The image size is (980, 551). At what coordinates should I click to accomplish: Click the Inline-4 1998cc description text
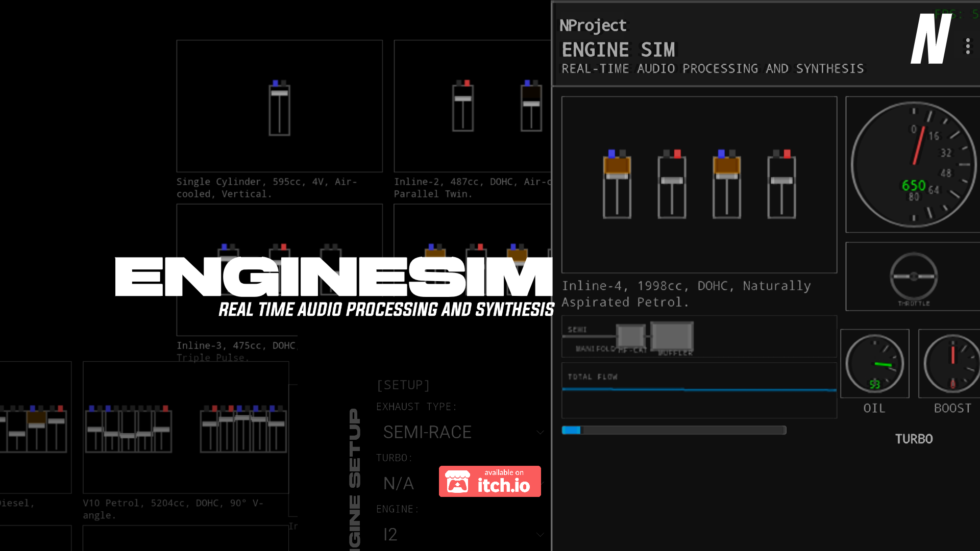pyautogui.click(x=687, y=294)
